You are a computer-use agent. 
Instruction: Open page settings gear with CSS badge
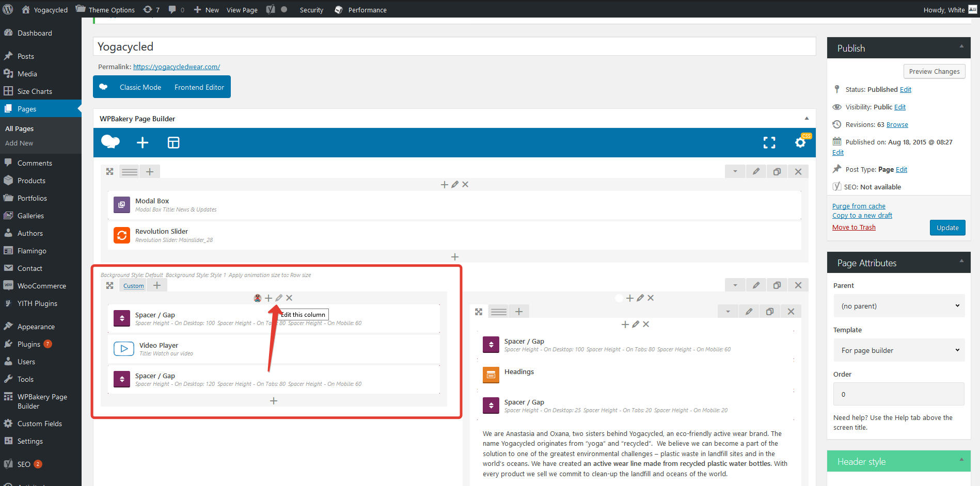800,142
